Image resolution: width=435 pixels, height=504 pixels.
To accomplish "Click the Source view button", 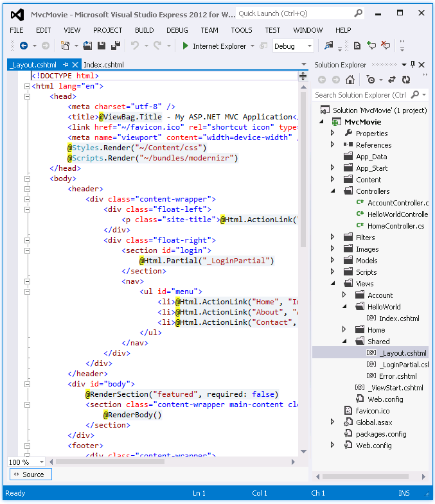I will 30,474.
